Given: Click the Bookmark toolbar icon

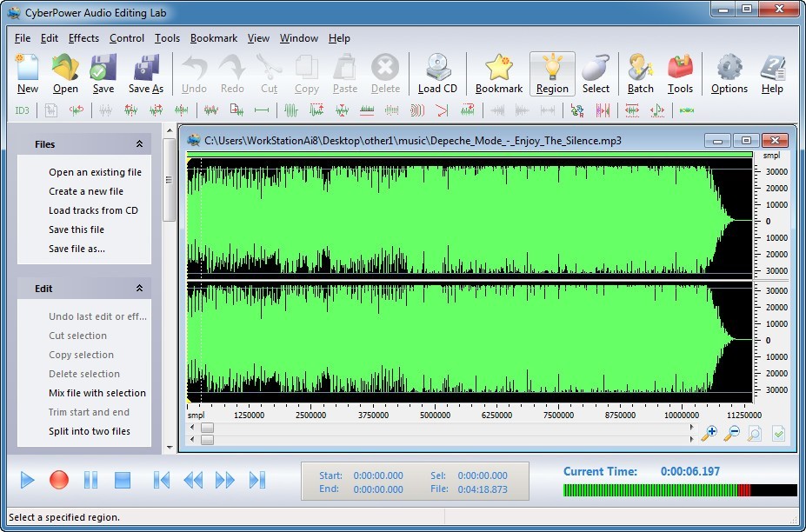Looking at the screenshot, I should pyautogui.click(x=498, y=73).
